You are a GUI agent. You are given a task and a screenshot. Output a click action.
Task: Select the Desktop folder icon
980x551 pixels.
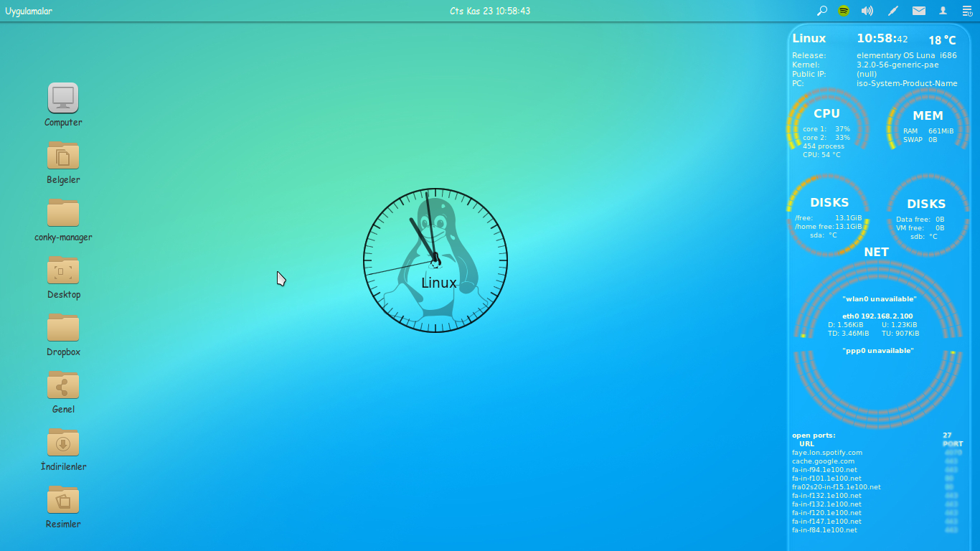63,270
